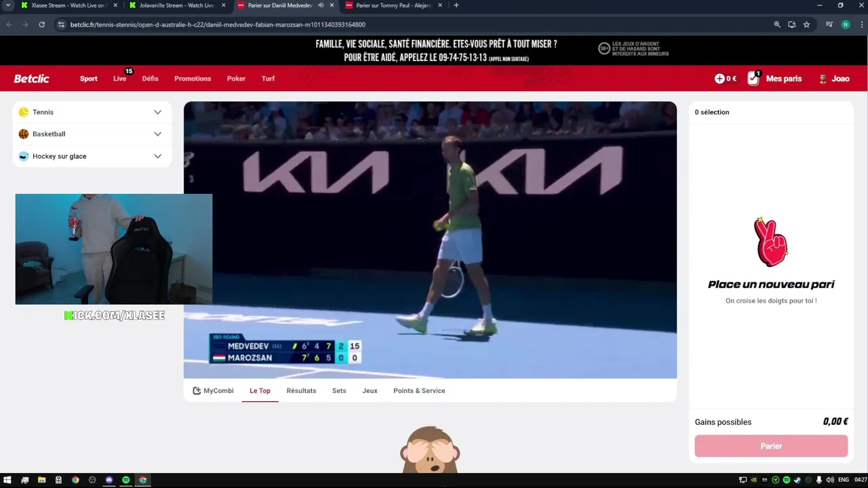Open the Sets tab
Image resolution: width=868 pixels, height=488 pixels.
coord(339,390)
